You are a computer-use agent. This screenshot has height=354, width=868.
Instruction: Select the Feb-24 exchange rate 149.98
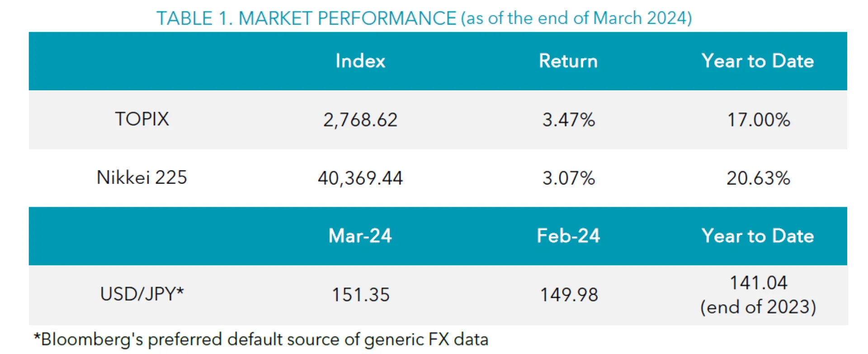pos(569,295)
